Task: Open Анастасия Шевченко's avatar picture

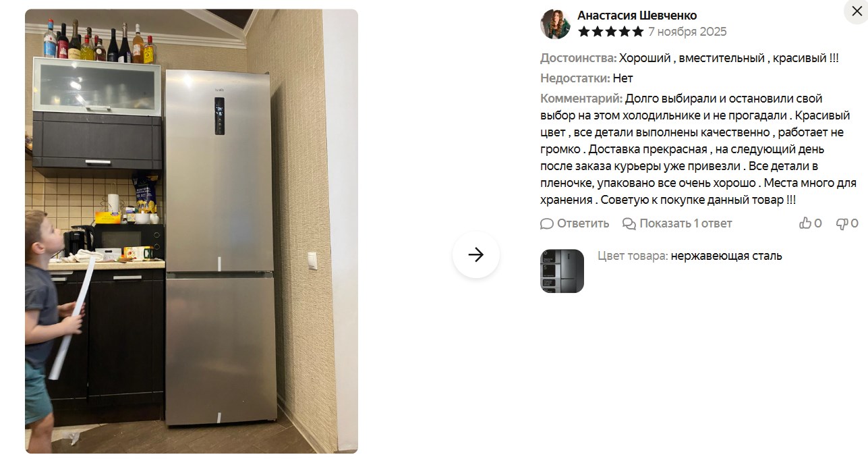Action: (x=556, y=24)
